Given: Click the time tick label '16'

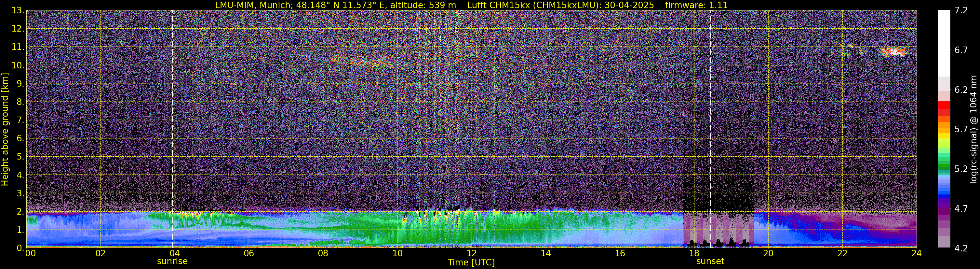Looking at the screenshot, I should [620, 253].
